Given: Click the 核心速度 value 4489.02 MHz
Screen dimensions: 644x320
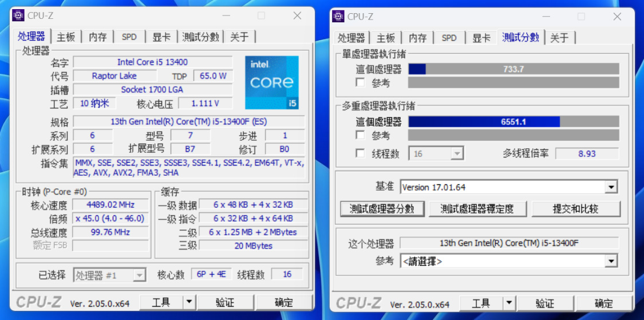Looking at the screenshot, I should 110,204.
